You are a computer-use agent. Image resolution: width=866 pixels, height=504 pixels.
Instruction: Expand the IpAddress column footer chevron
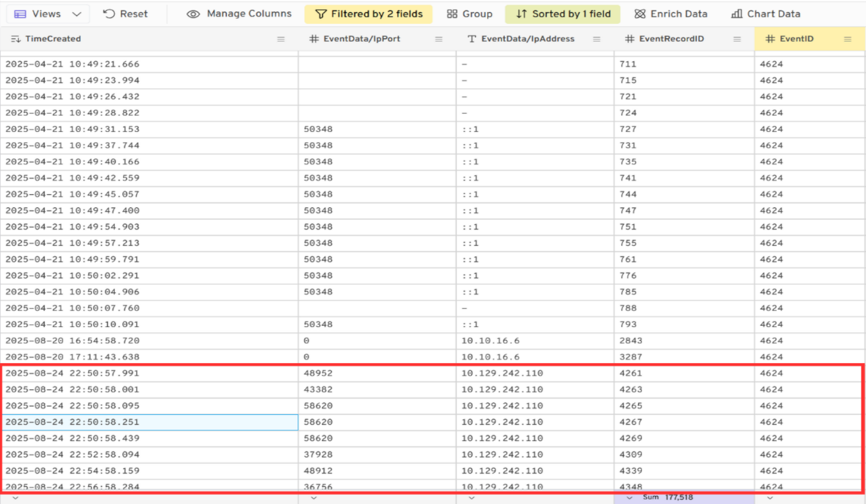(471, 498)
